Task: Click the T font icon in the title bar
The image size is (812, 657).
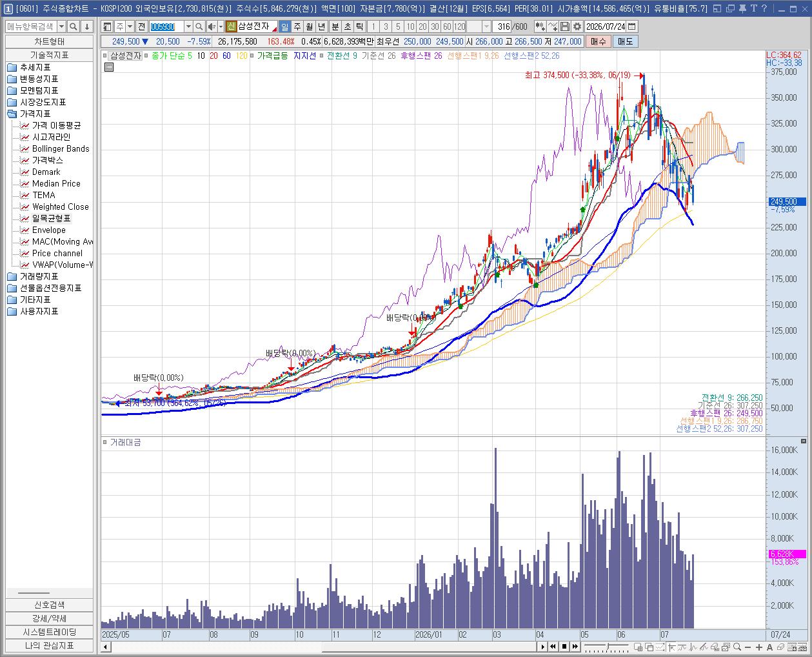Action: 754,8
